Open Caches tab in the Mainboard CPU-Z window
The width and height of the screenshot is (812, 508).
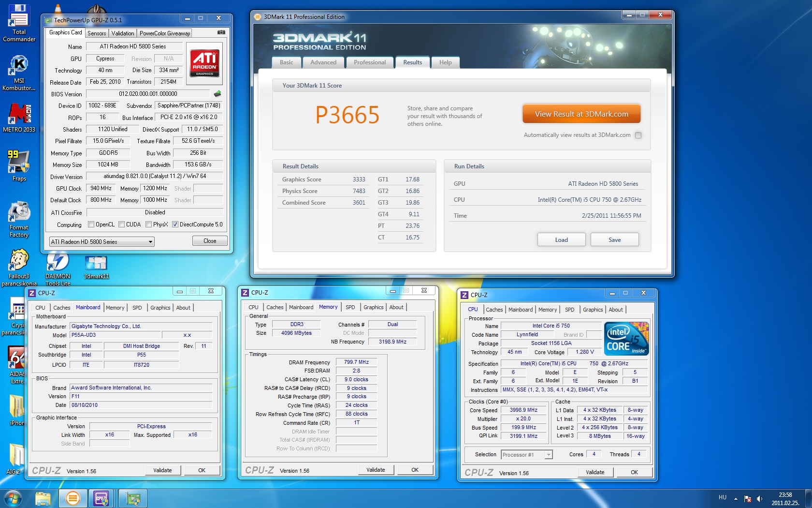[62, 308]
